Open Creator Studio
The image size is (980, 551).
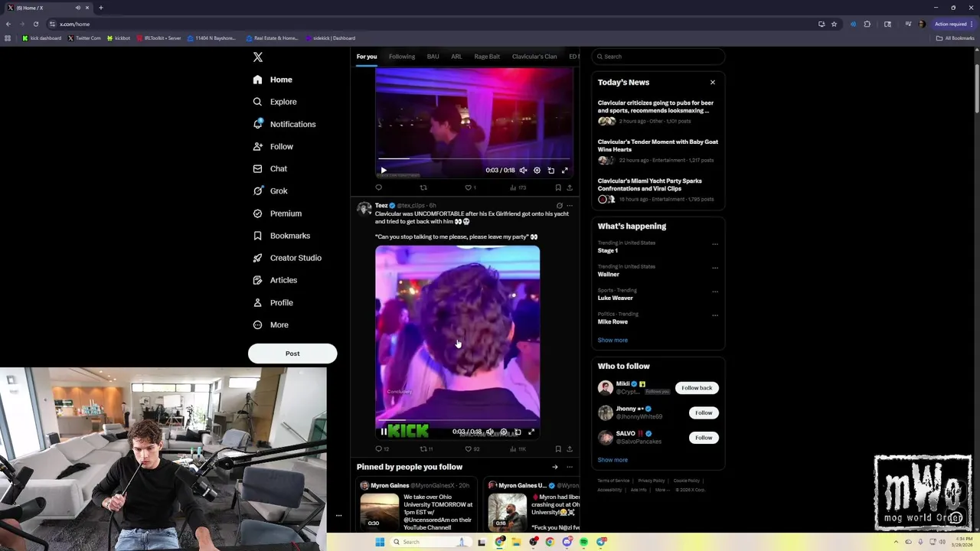coord(286,258)
